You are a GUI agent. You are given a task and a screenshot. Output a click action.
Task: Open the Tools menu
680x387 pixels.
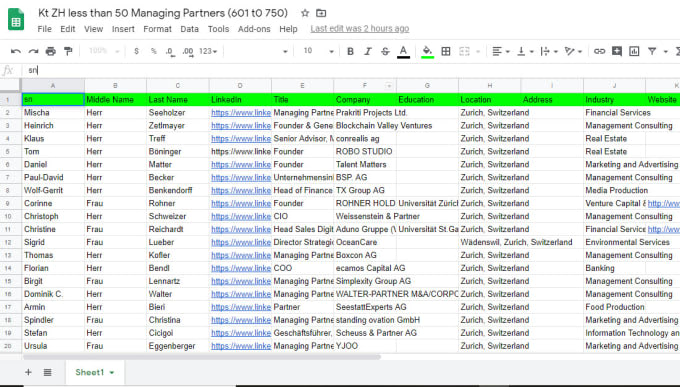click(x=218, y=29)
